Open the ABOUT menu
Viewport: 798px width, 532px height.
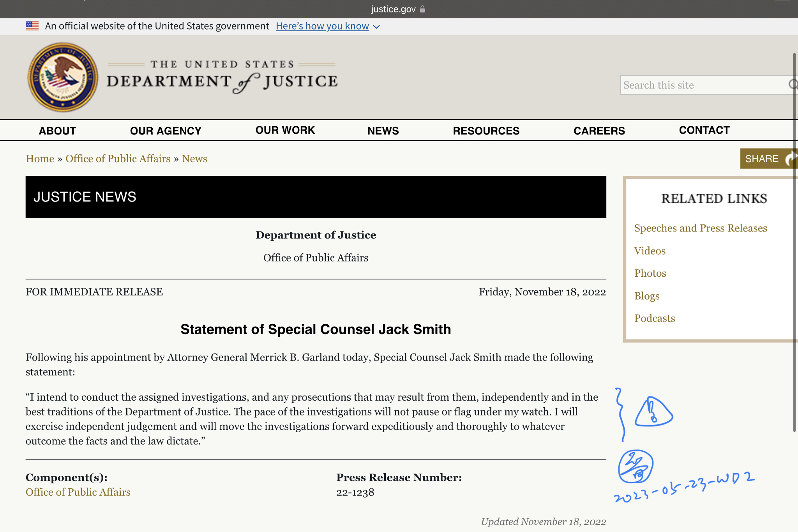click(57, 131)
